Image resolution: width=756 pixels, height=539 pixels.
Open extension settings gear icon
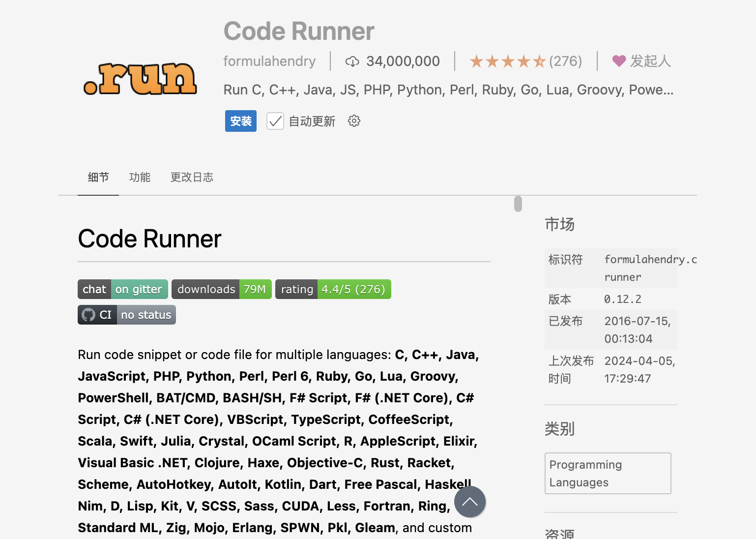pyautogui.click(x=354, y=121)
